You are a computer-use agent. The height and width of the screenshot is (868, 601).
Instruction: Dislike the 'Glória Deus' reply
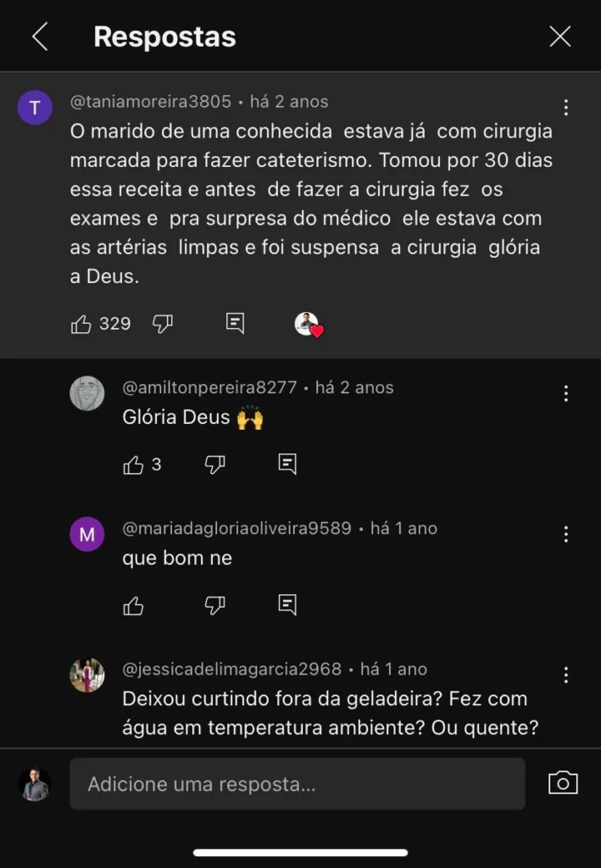click(215, 465)
